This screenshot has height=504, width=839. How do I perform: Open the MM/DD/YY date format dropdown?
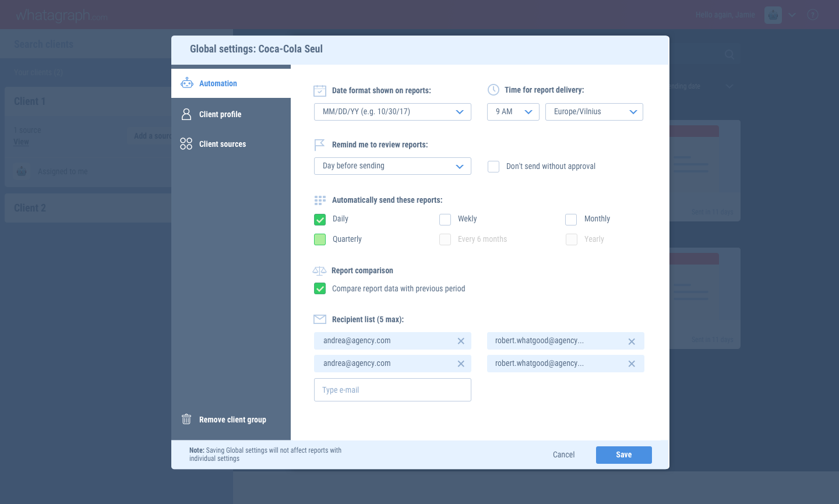click(x=393, y=112)
